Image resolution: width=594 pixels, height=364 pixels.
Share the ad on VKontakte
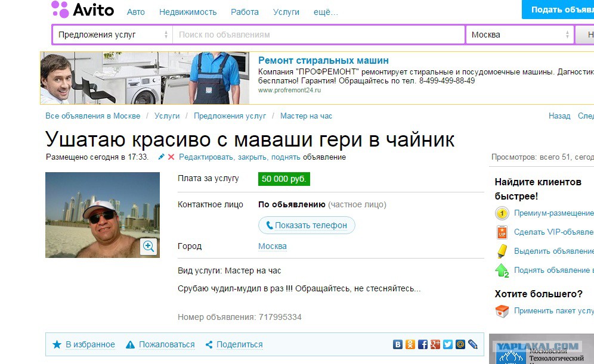click(398, 344)
